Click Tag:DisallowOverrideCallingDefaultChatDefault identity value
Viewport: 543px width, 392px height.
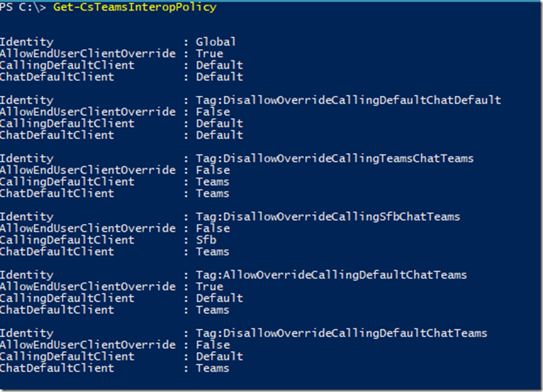click(348, 100)
